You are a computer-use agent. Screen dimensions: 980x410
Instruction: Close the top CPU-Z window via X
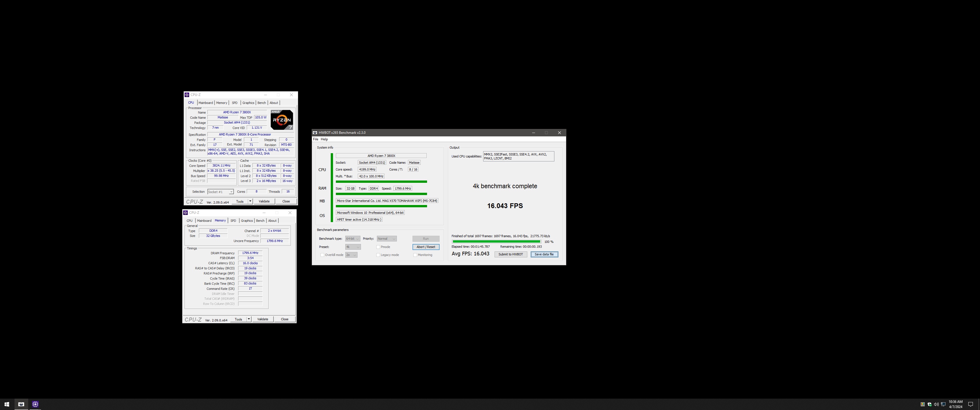click(x=291, y=95)
